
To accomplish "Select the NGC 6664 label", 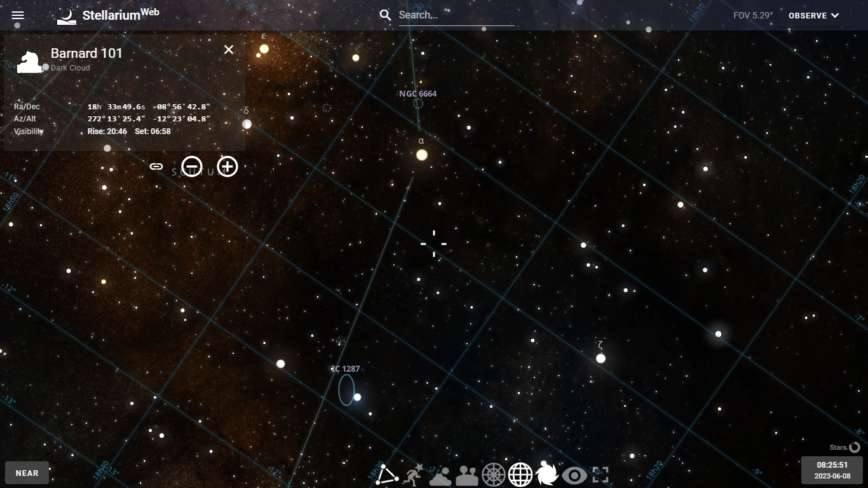I will pos(417,93).
